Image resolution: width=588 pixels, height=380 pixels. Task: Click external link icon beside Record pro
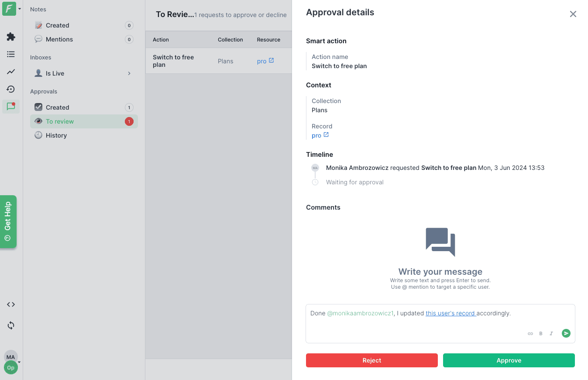point(326,135)
